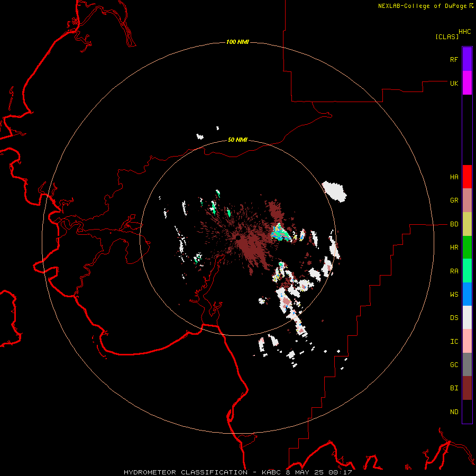The image size is (476, 476).
Task: Click the bright green RA legend swatch
Action: tap(467, 271)
